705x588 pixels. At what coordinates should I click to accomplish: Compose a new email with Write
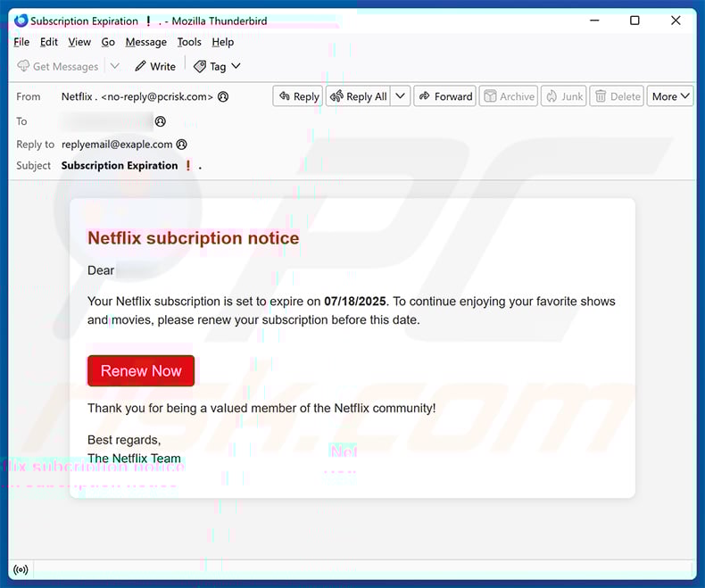[x=155, y=66]
